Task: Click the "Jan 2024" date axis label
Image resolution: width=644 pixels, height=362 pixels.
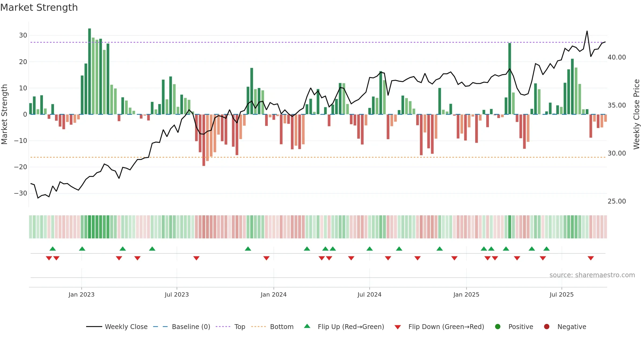Action: [274, 295]
